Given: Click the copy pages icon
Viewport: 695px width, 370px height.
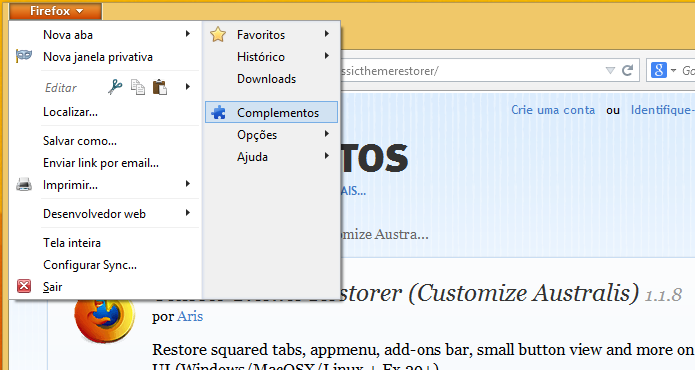Looking at the screenshot, I should coord(137,87).
